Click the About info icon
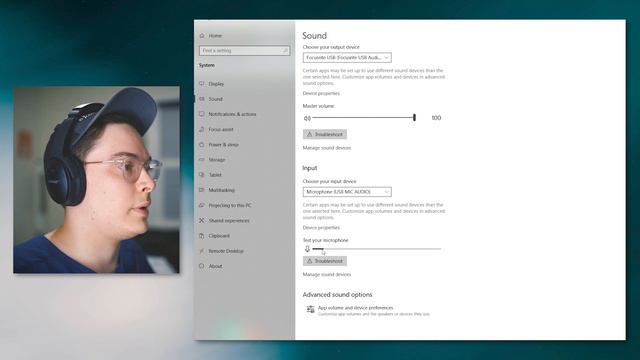Screen dimensions: 640x360 point(202,266)
